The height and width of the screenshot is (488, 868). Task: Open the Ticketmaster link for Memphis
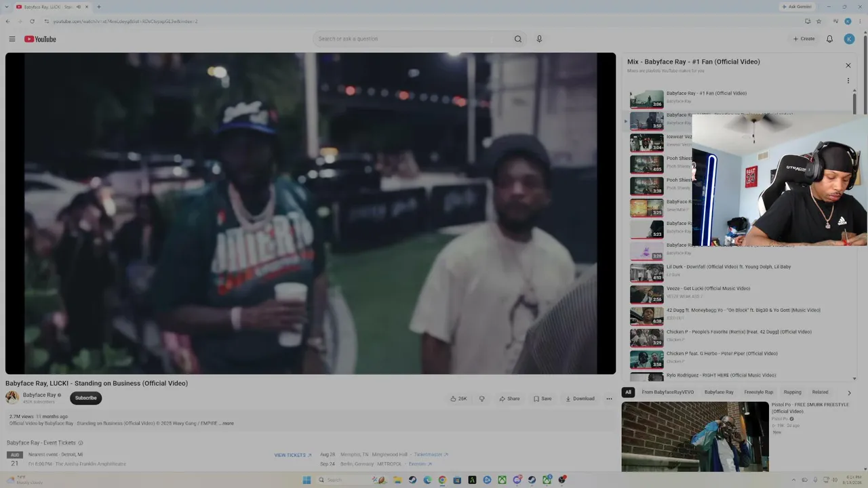430,455
